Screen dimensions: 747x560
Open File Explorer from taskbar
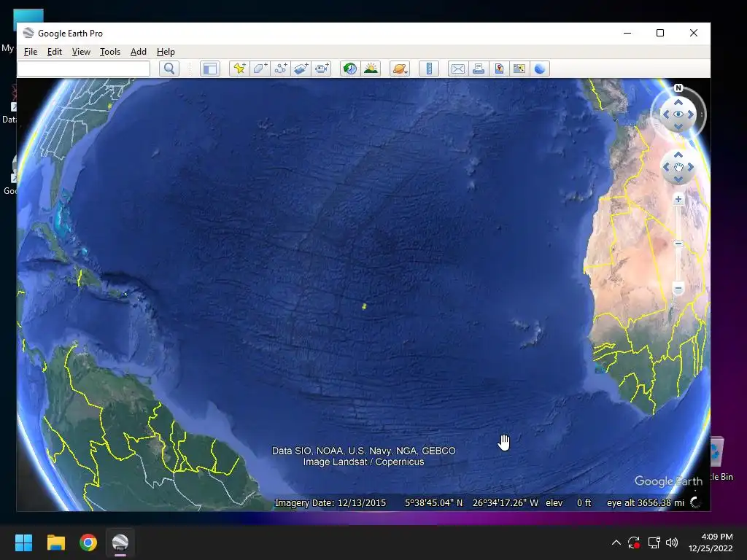(x=55, y=542)
